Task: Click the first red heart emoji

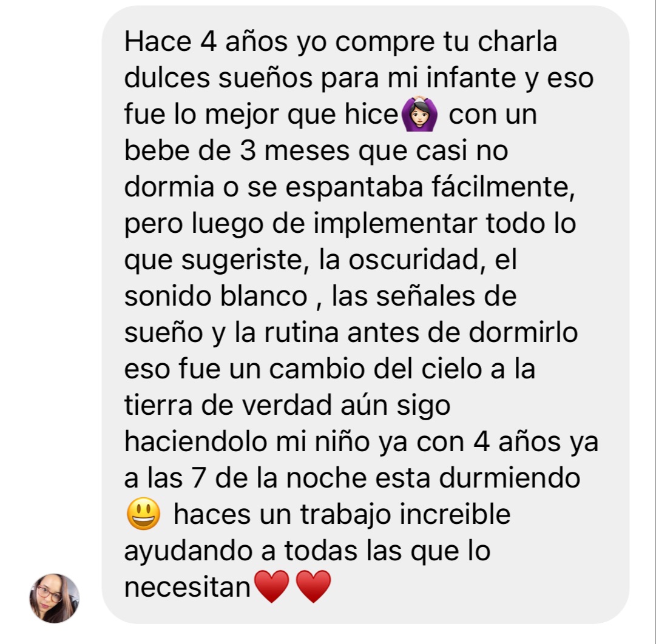Action: point(271,586)
